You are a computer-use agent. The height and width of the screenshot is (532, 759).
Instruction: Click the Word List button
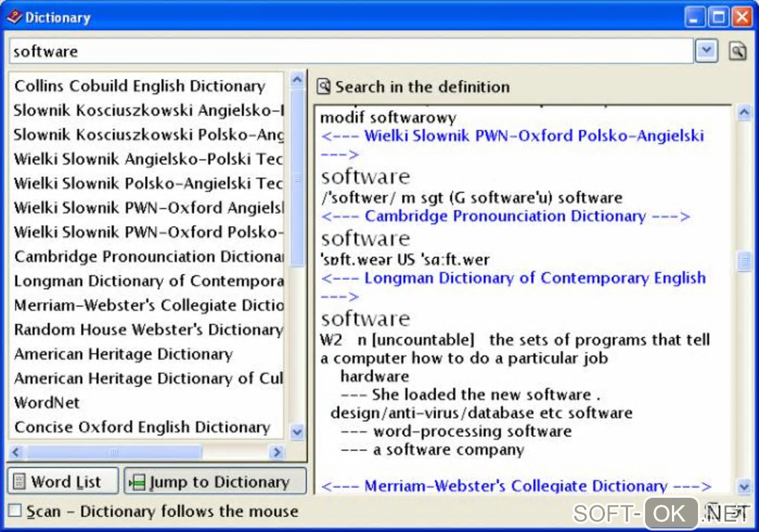click(63, 481)
